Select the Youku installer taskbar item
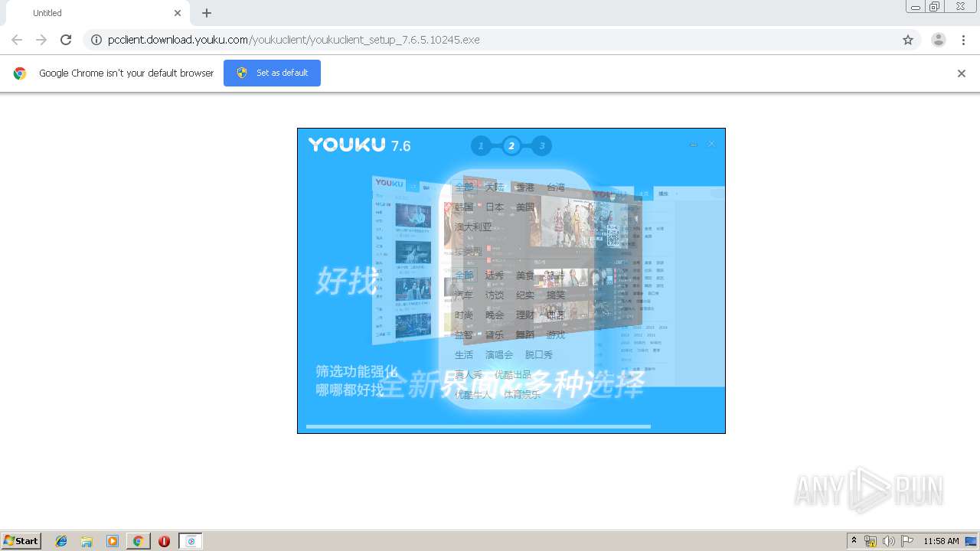Screen dimensions: 980x551 (191, 541)
